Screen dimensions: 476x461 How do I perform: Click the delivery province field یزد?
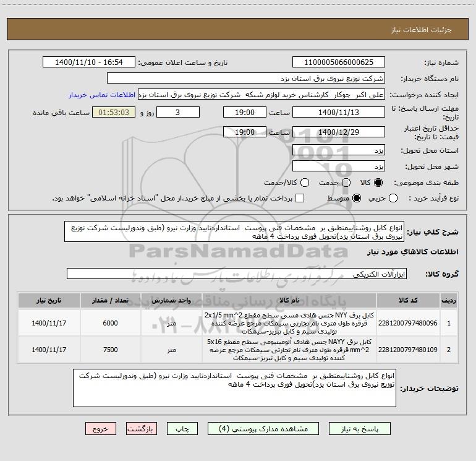pyautogui.click(x=339, y=150)
